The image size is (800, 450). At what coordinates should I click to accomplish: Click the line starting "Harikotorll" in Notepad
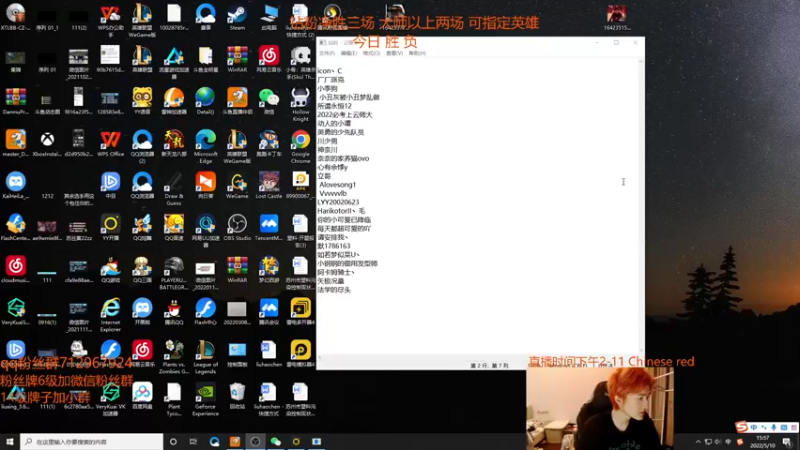pos(341,211)
